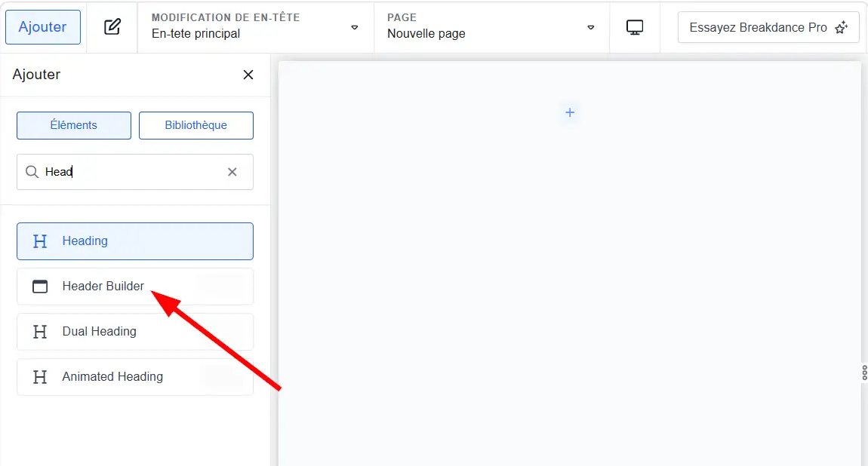Add the Header Builder element
The width and height of the screenshot is (868, 466).
point(135,287)
